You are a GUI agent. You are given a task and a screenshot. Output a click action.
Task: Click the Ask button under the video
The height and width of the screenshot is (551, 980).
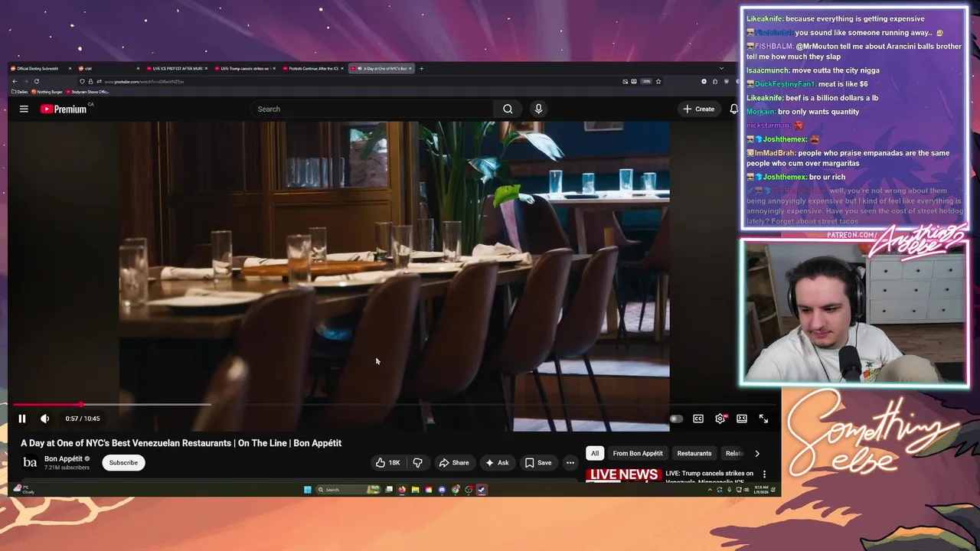tap(496, 462)
